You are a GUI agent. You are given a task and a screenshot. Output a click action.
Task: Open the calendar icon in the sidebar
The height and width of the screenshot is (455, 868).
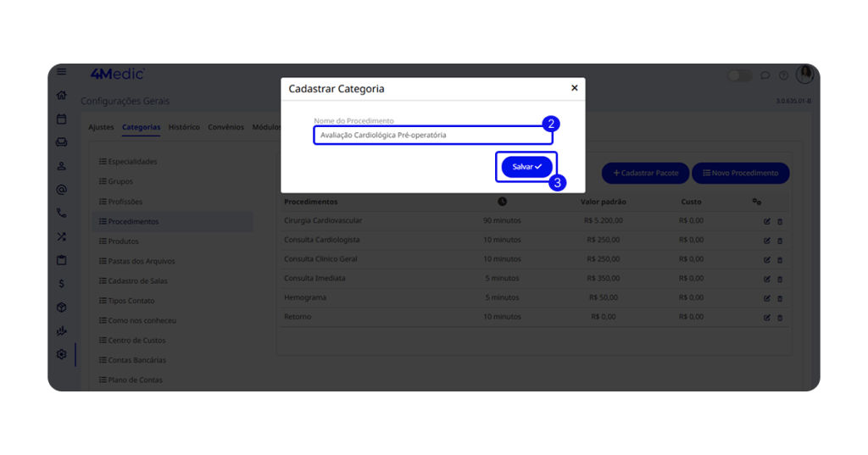(62, 119)
